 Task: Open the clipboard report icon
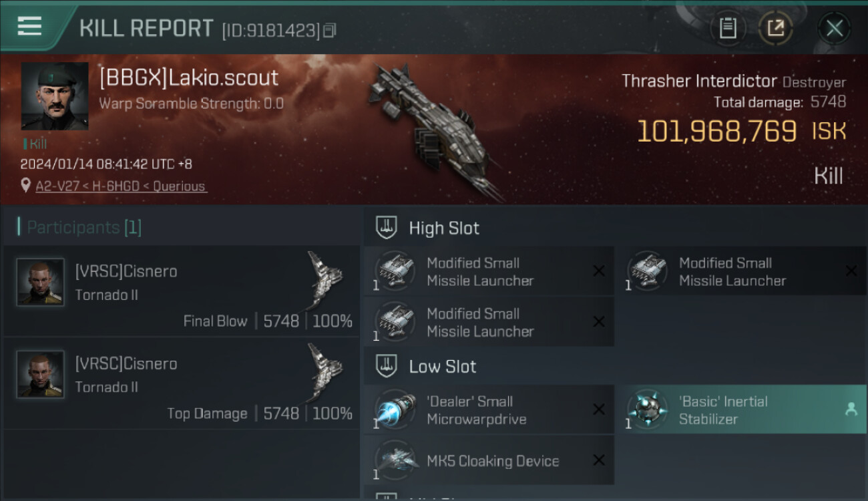click(x=728, y=28)
